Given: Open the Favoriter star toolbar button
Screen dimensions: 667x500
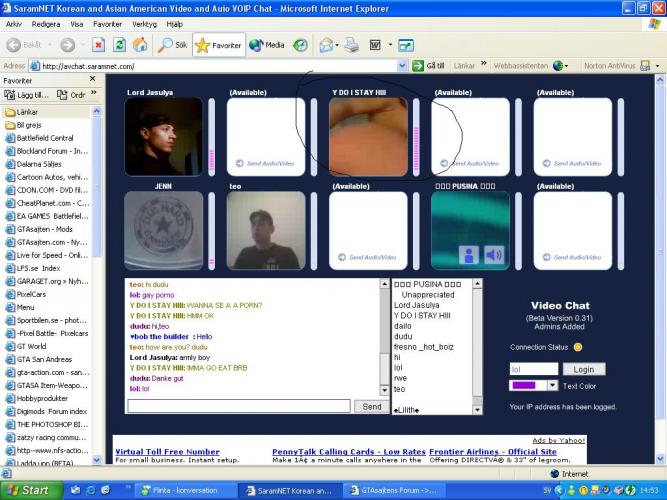Looking at the screenshot, I should click(x=218, y=45).
